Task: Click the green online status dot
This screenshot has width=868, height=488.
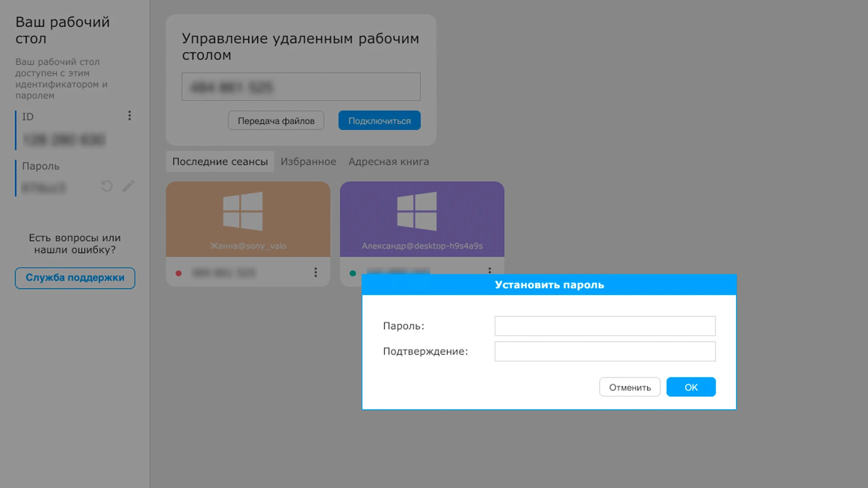Action: coord(353,273)
